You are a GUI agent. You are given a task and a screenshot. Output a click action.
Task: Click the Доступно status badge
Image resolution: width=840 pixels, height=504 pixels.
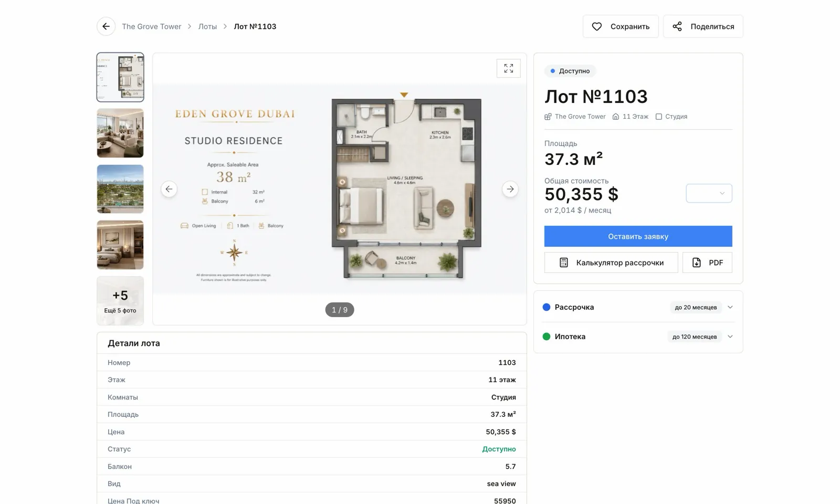coord(570,71)
